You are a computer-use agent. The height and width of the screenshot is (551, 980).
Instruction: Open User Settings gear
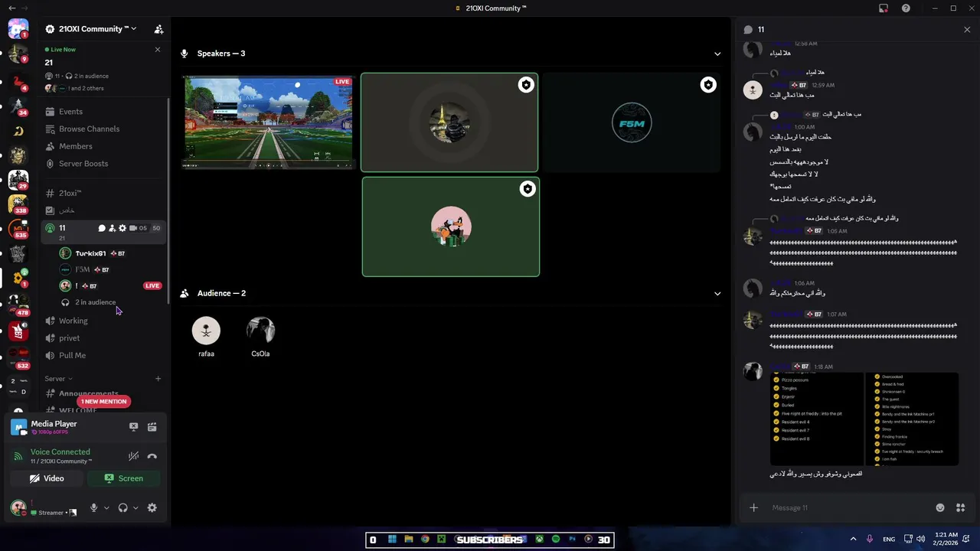pos(152,507)
